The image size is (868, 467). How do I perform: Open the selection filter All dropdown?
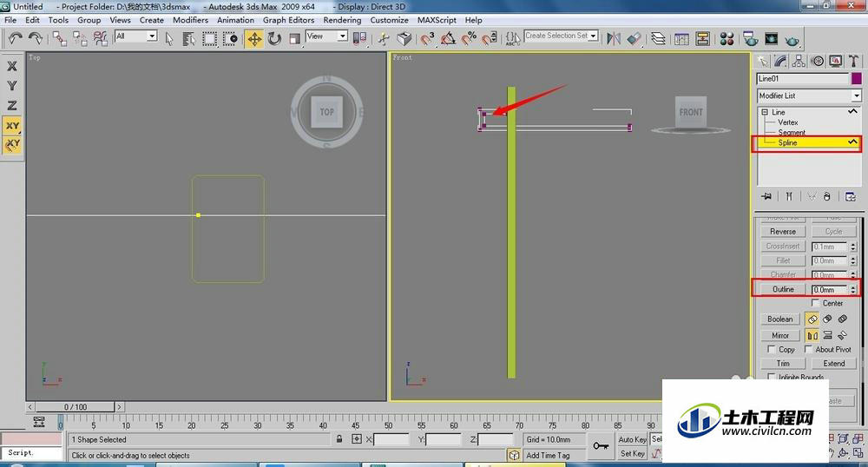[135, 36]
